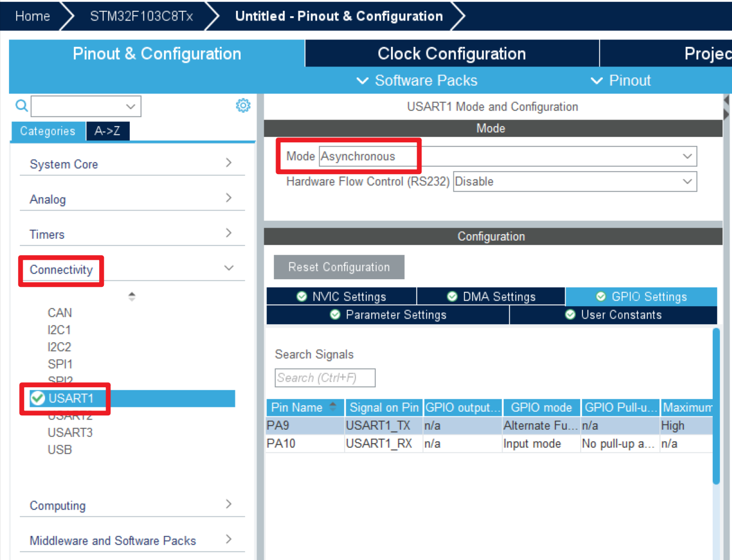This screenshot has width=732, height=560.
Task: Expand Middleware and Software Packs category
Action: 131,540
